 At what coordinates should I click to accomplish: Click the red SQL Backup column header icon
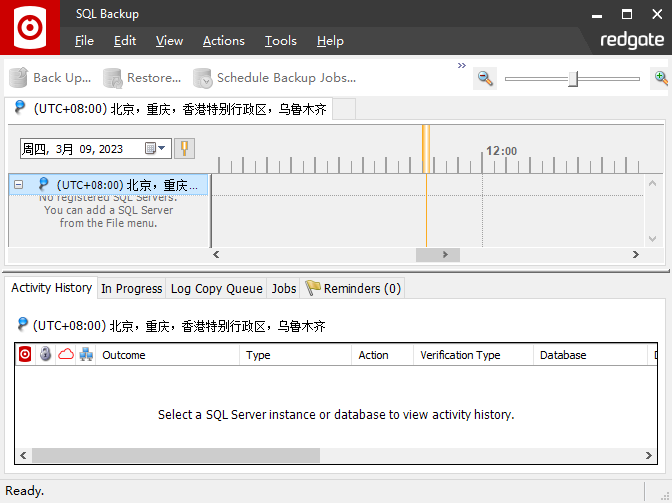(25, 354)
